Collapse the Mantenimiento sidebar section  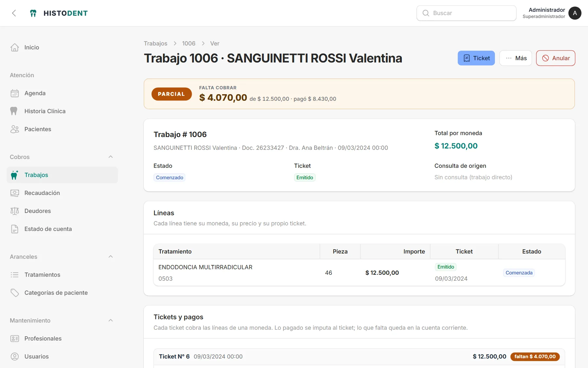point(111,321)
